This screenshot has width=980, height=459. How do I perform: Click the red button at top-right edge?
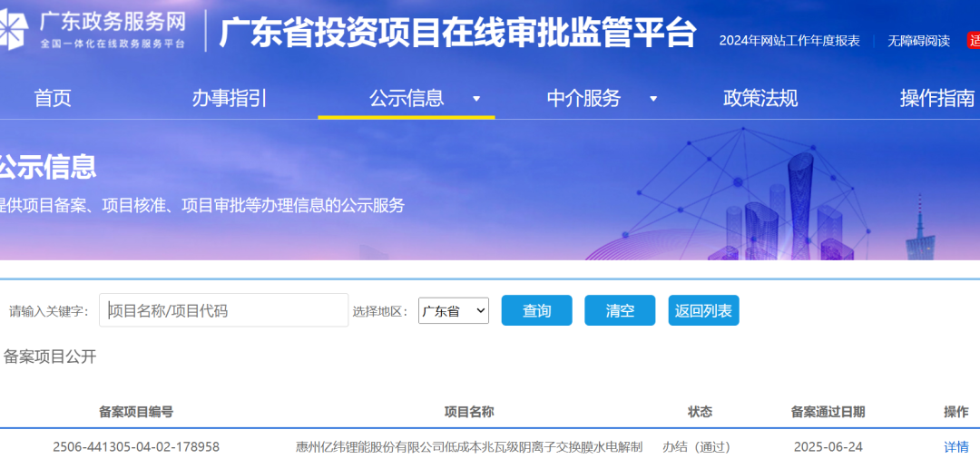click(974, 41)
